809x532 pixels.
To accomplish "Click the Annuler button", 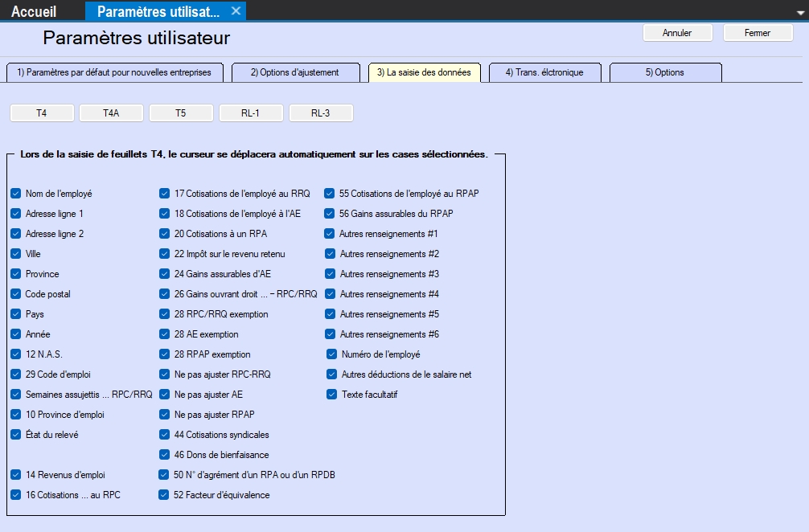I will tap(677, 33).
